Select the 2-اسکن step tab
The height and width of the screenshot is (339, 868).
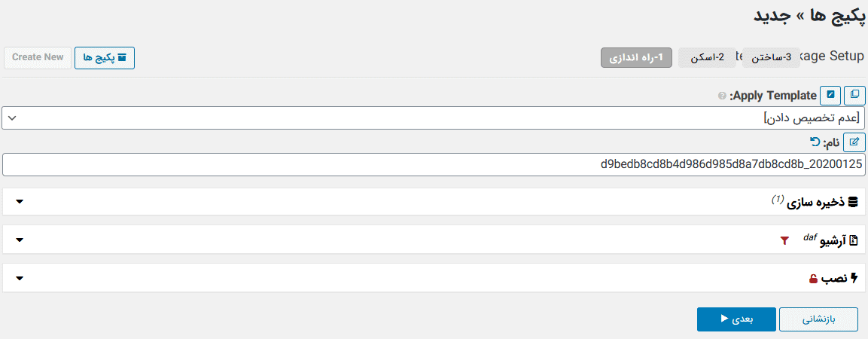point(707,57)
